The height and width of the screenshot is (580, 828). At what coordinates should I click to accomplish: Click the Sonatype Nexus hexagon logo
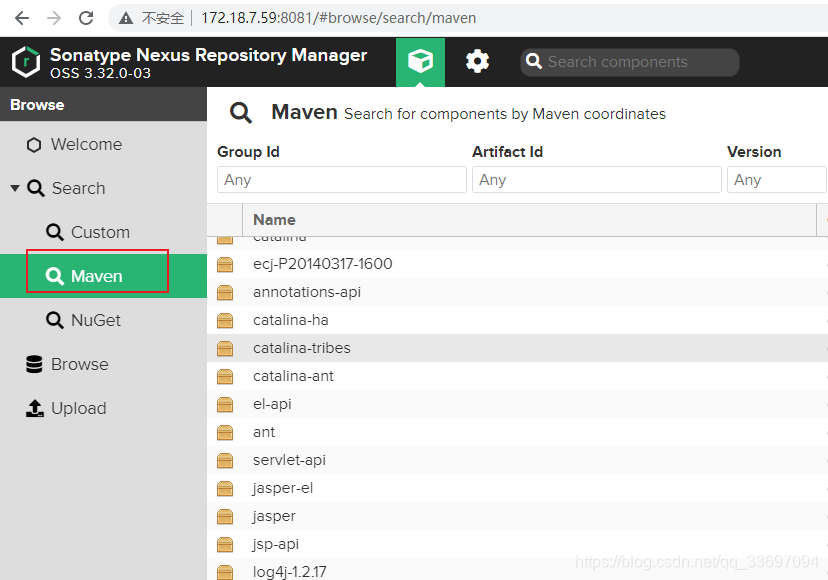[x=26, y=62]
